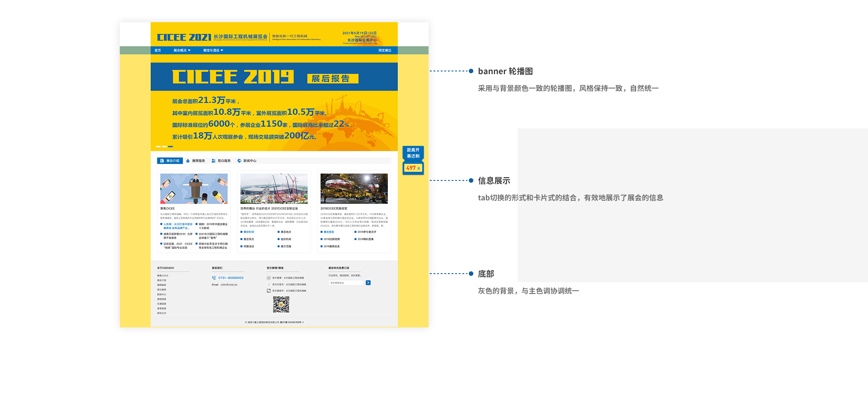Click the 聚焦CICEE card title

(x=167, y=208)
